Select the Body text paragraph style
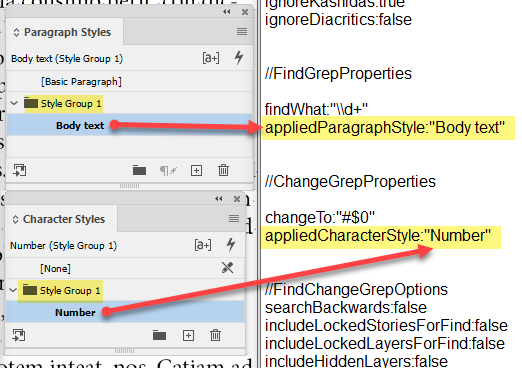Image resolution: width=522 pixels, height=368 pixels. [x=129, y=125]
